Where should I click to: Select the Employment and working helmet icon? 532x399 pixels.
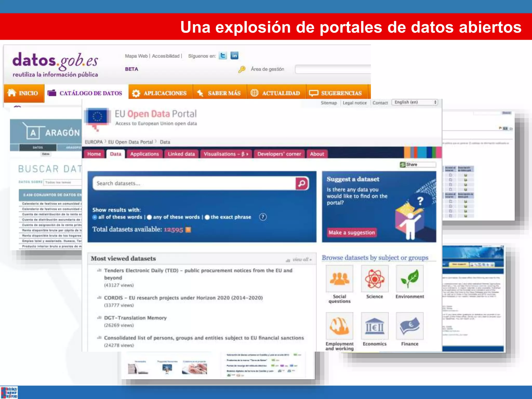click(x=339, y=326)
